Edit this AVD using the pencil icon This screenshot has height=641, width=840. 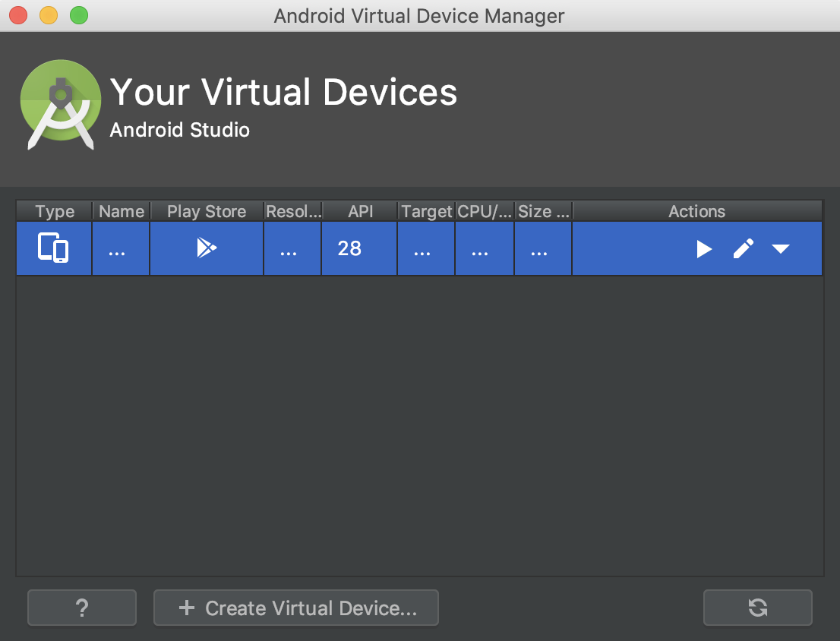click(743, 248)
